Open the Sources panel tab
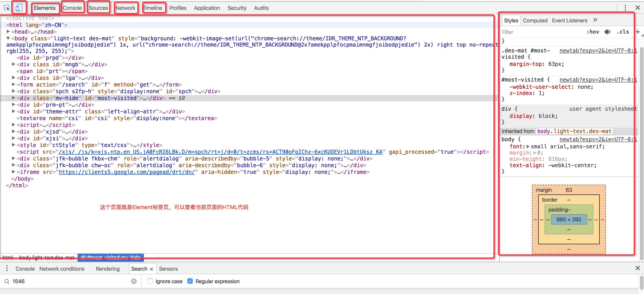The height and width of the screenshot is (294, 644). coord(99,8)
